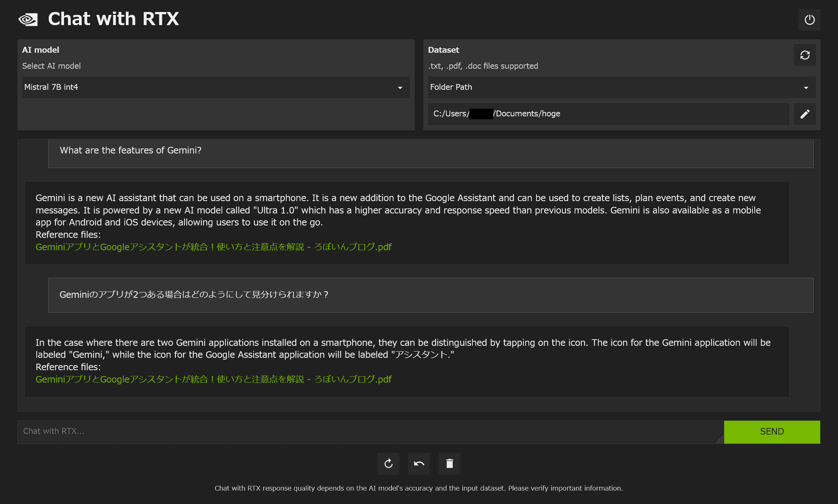Click the undo last message icon

click(419, 464)
